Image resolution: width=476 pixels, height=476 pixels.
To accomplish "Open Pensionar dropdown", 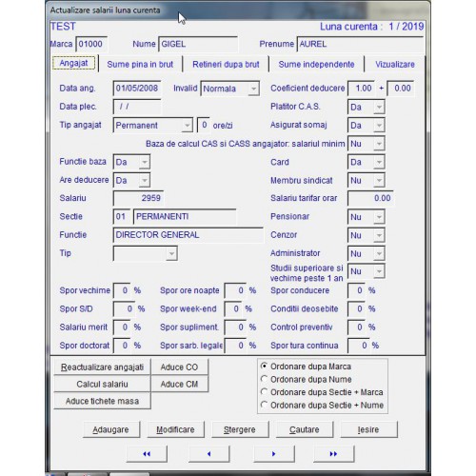I will [x=379, y=217].
